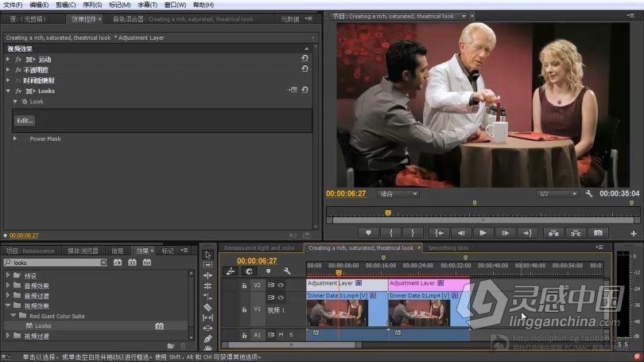Screen dimensions: 644x362
Task: Toggle V2 track lock
Action: point(244,285)
